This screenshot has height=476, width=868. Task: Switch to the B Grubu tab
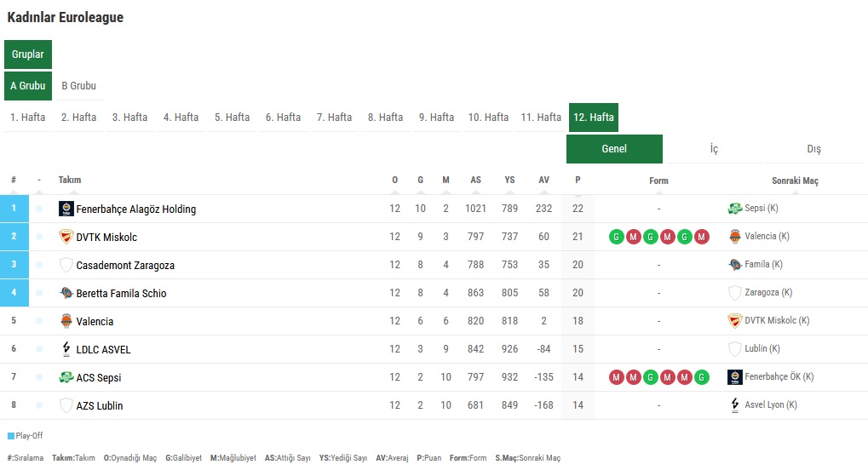78,86
